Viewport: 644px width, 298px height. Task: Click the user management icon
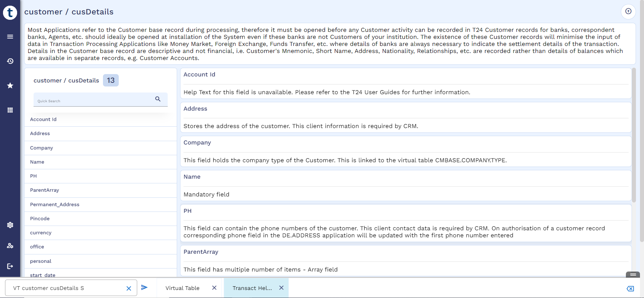pyautogui.click(x=10, y=246)
